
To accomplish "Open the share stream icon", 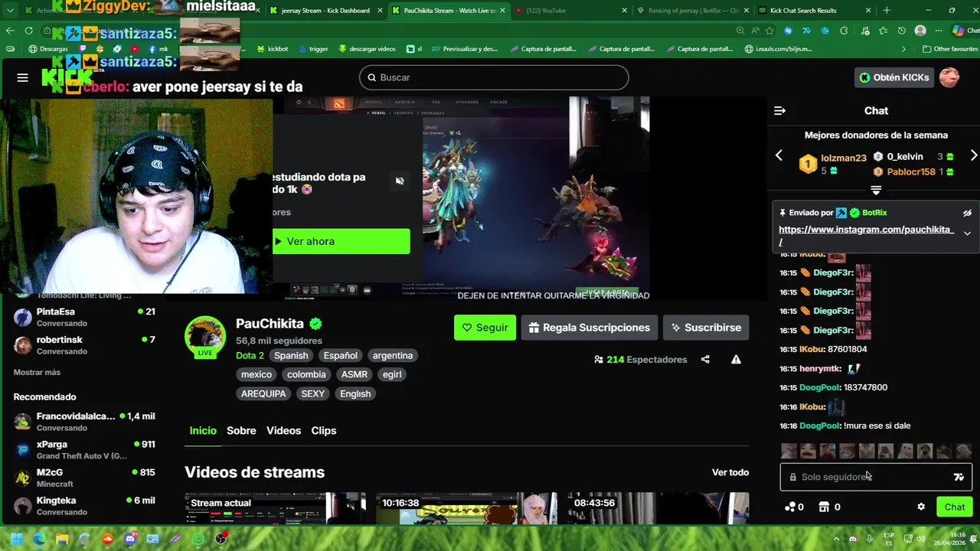I will tap(705, 360).
